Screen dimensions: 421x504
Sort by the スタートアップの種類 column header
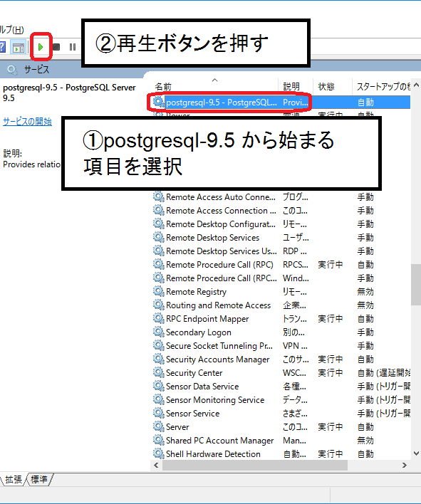pyautogui.click(x=382, y=86)
